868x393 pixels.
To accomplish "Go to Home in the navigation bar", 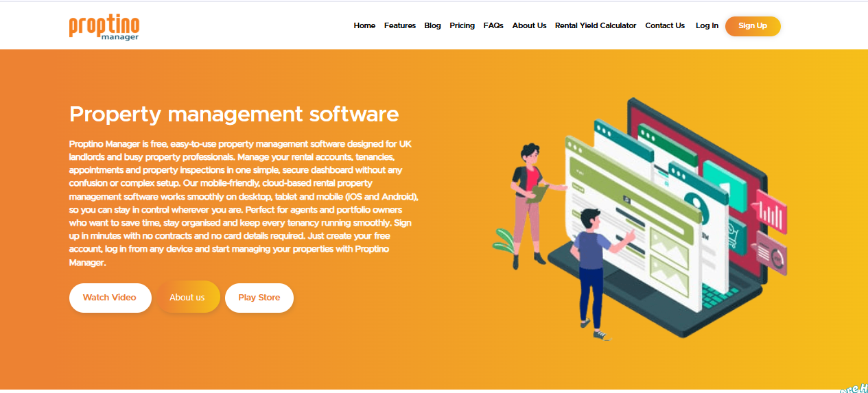I will coord(364,26).
